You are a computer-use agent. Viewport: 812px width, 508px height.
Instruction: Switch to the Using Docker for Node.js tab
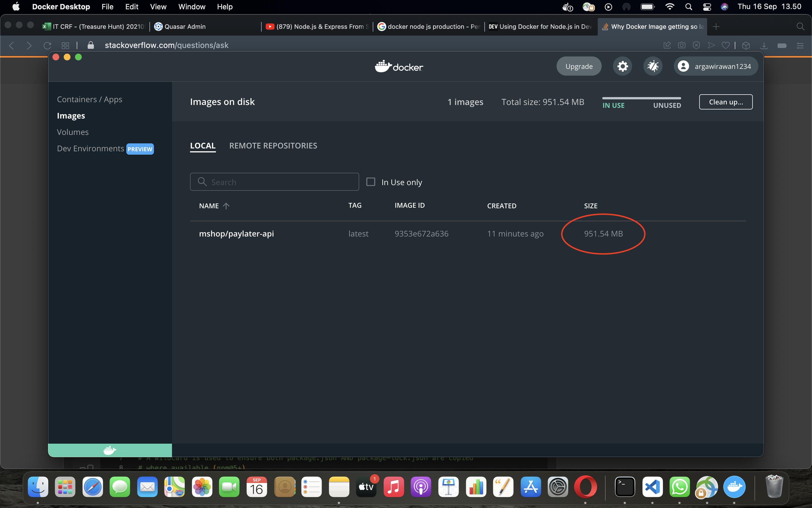[x=540, y=27]
